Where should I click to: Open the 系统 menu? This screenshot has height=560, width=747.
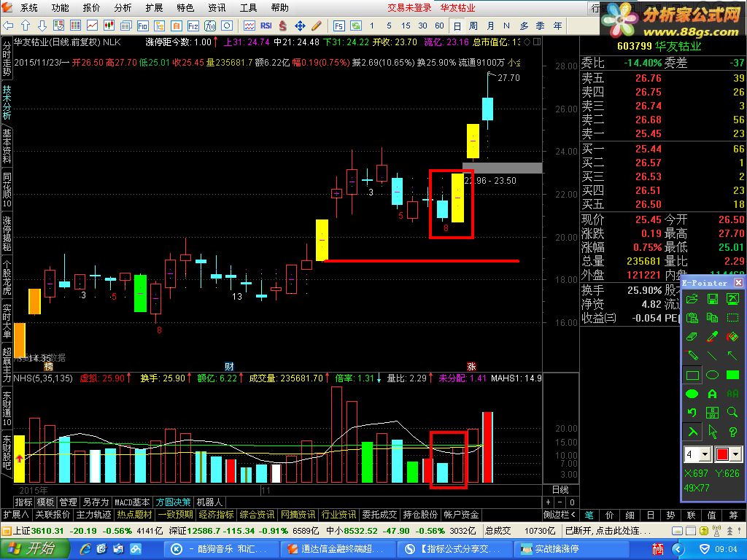(28, 7)
